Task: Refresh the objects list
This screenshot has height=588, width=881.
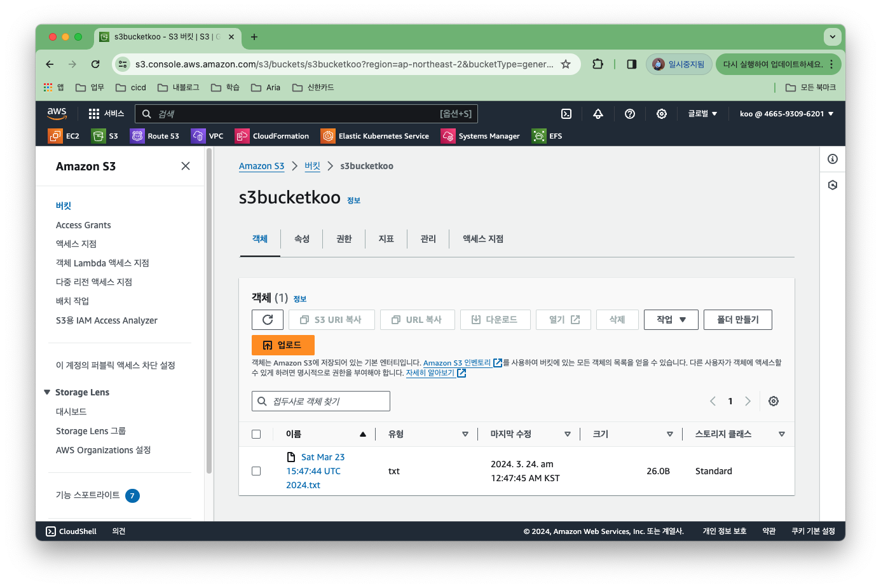Action: tap(268, 320)
